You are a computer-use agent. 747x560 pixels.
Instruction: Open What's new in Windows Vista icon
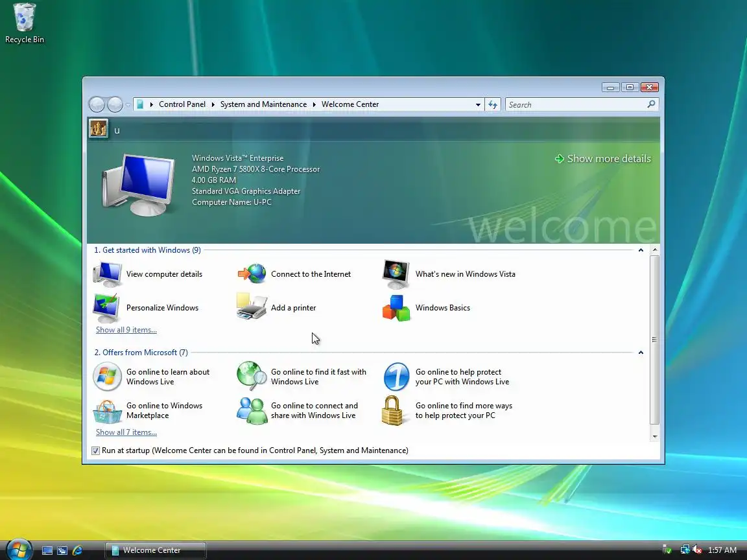click(396, 274)
